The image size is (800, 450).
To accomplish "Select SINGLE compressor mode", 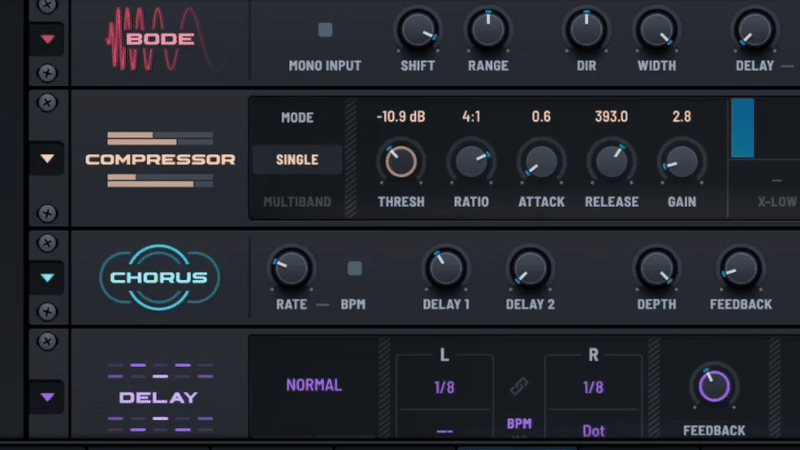I will click(x=297, y=160).
